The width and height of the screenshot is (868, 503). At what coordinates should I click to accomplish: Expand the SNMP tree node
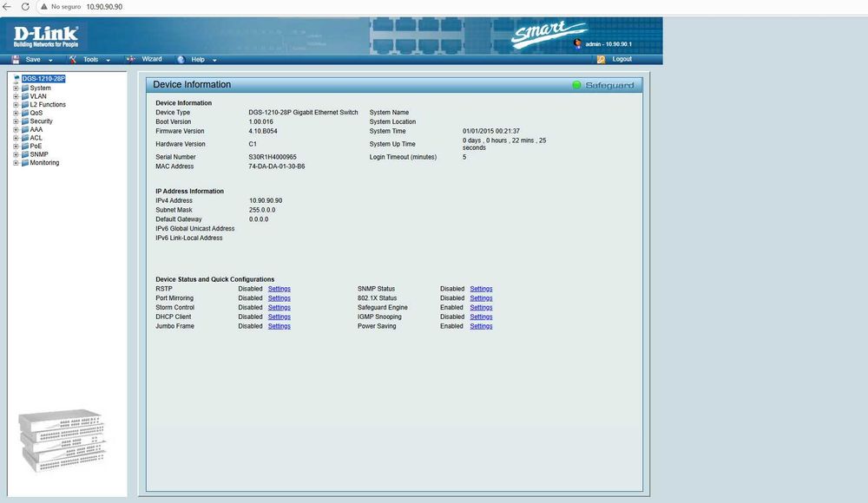click(16, 154)
